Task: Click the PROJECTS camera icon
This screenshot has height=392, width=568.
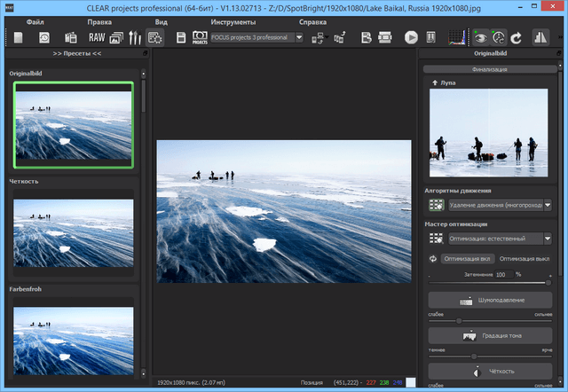Action: [x=200, y=37]
